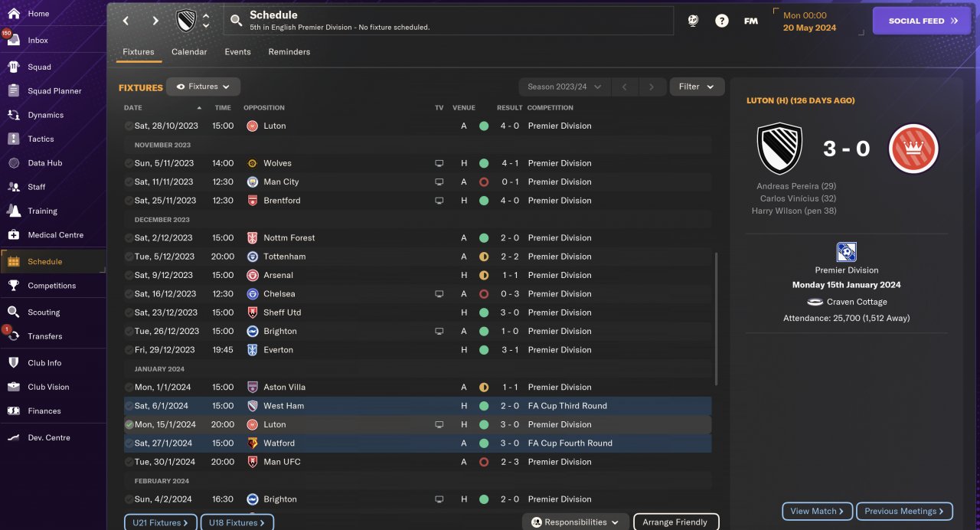Click the View Match button
Image resolution: width=980 pixels, height=530 pixels.
(x=817, y=511)
